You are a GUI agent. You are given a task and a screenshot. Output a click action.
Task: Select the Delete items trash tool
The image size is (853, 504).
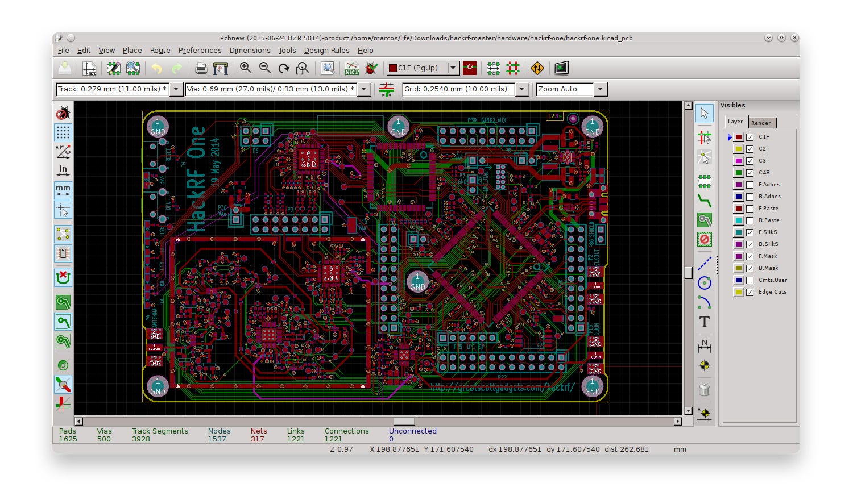[x=705, y=390]
